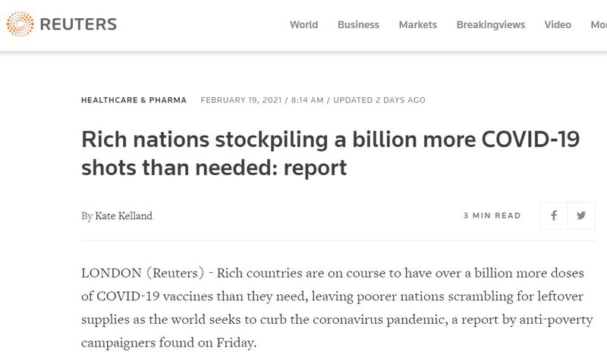607x364 pixels.
Task: Click the orange Reuters dotted-circle logo
Action: click(x=20, y=24)
